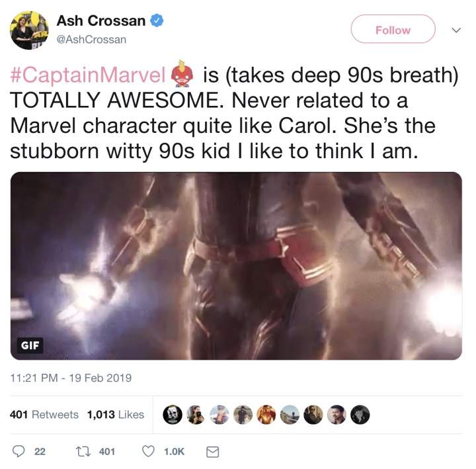476x469 pixels.
Task: Click the Ash Crossan display name
Action: [x=101, y=21]
